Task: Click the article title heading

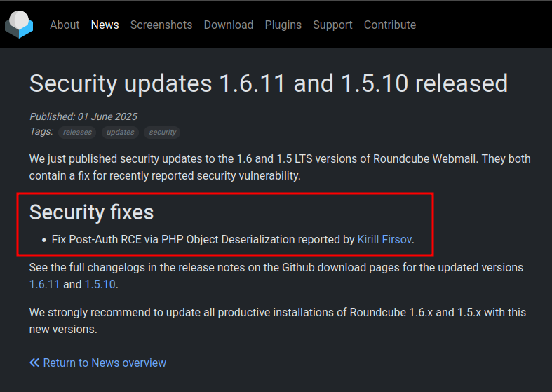Action: [268, 83]
